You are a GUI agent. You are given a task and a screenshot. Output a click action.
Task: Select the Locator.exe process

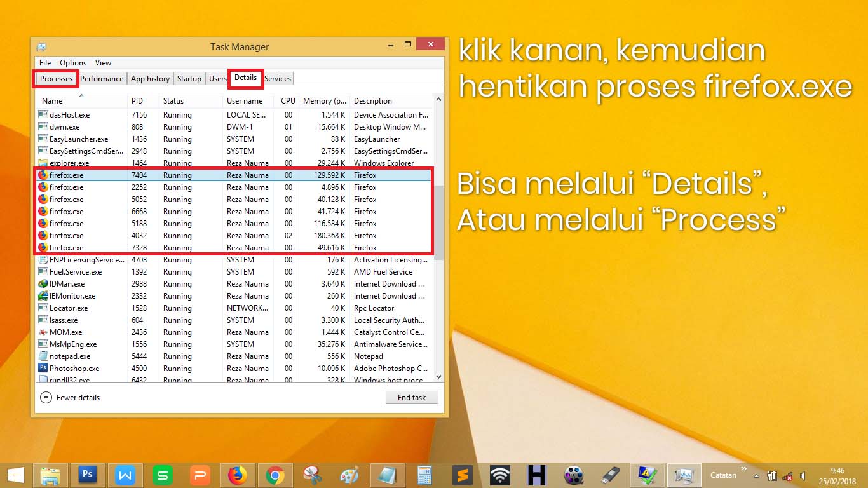point(234,308)
